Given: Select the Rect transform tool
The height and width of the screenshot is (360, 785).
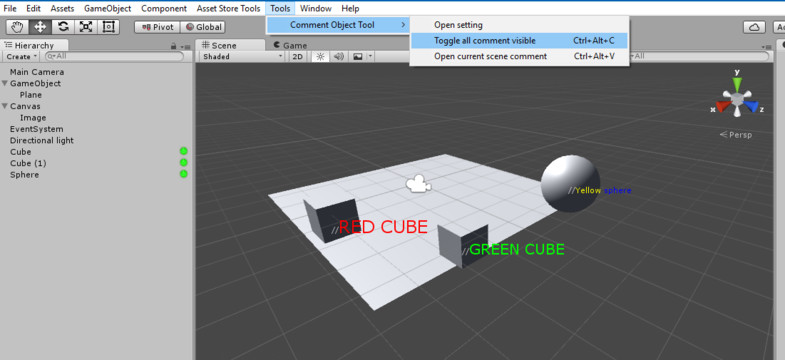Looking at the screenshot, I should click(x=108, y=27).
